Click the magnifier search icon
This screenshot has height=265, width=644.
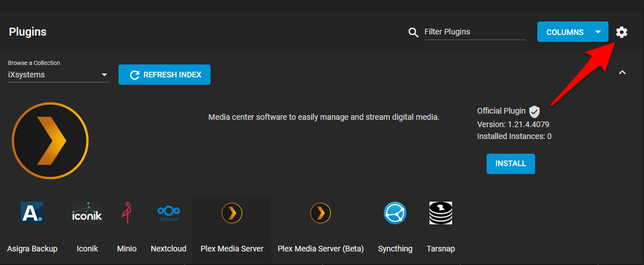tap(414, 32)
